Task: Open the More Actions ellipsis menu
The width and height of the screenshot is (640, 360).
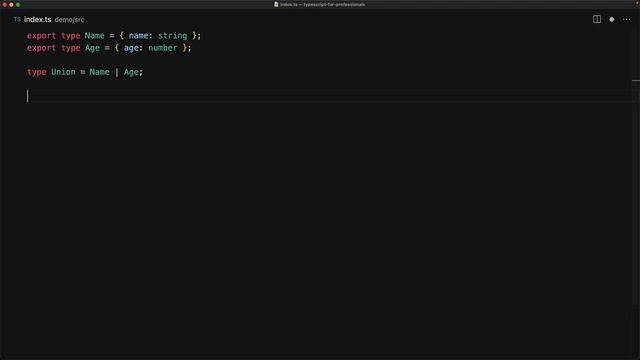Action: [627, 20]
